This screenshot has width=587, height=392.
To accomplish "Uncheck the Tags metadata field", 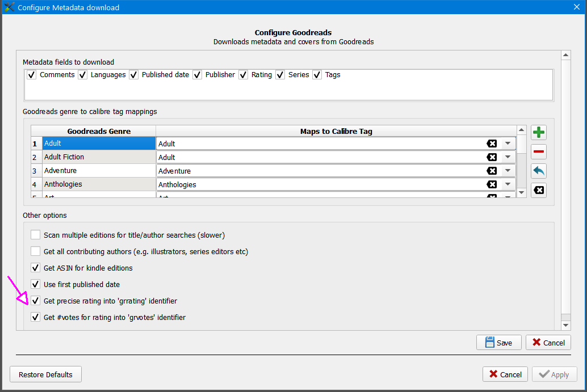I will pos(317,75).
